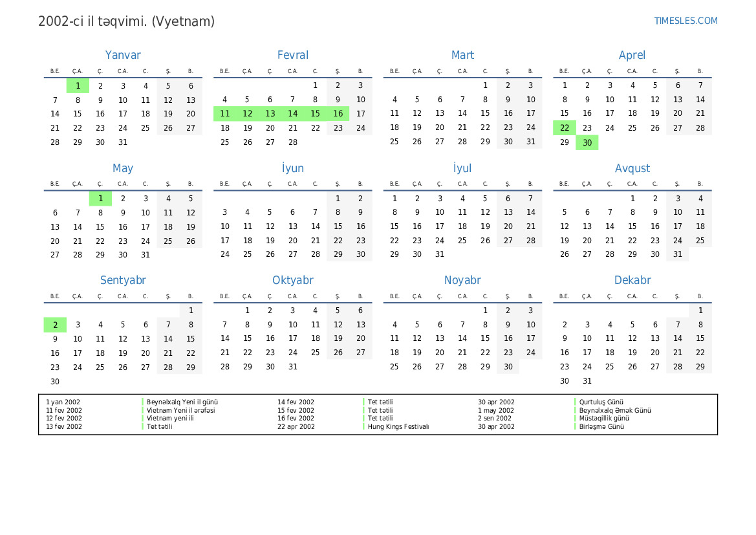Click highlighted 30 in Aprel
The width and height of the screenshot is (756, 535).
[587, 142]
